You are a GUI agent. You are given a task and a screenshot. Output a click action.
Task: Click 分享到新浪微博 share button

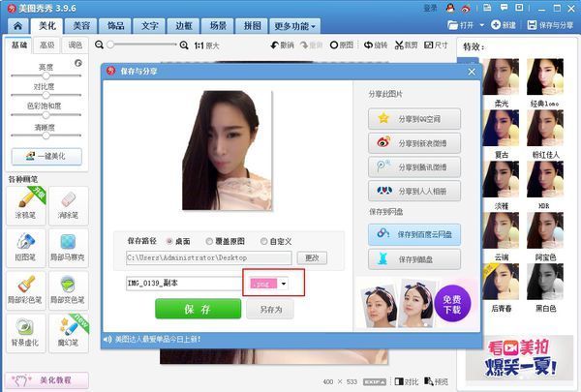click(x=414, y=142)
